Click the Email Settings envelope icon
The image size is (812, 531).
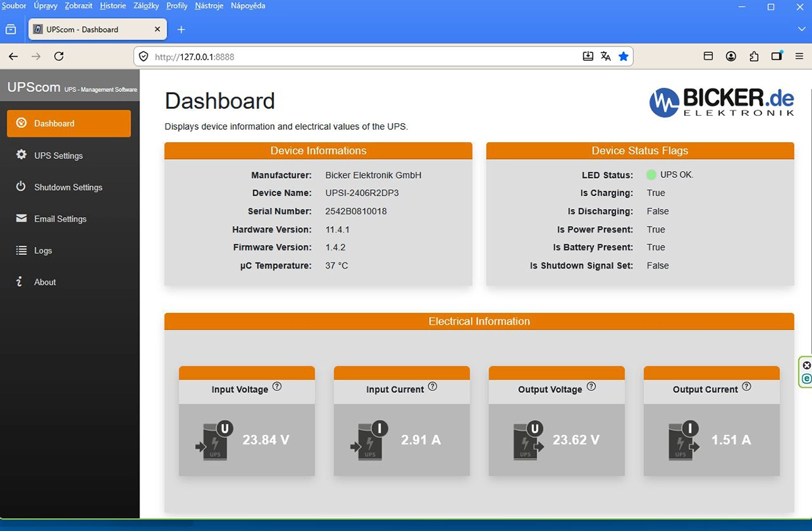(x=21, y=218)
